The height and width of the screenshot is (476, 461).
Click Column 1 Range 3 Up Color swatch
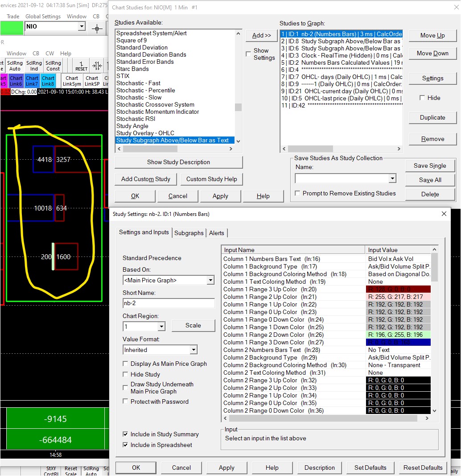(398, 290)
